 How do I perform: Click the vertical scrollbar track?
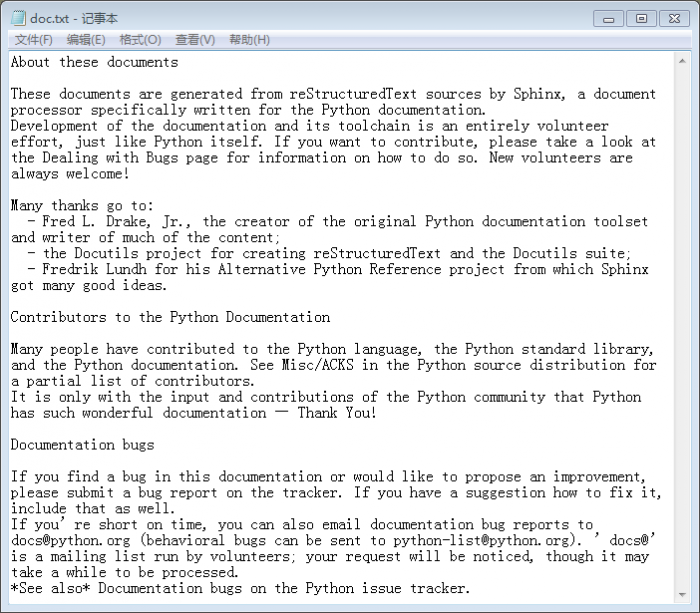pos(682,327)
